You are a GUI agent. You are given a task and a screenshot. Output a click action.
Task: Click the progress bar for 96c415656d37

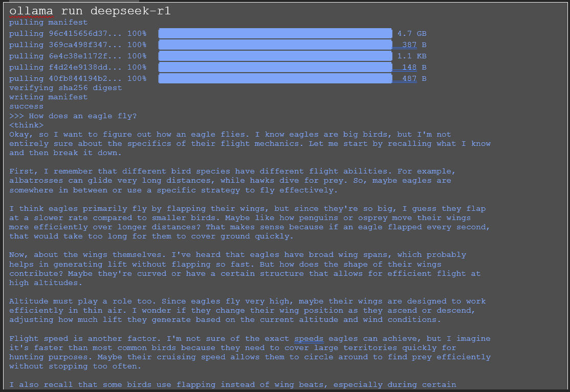click(275, 33)
